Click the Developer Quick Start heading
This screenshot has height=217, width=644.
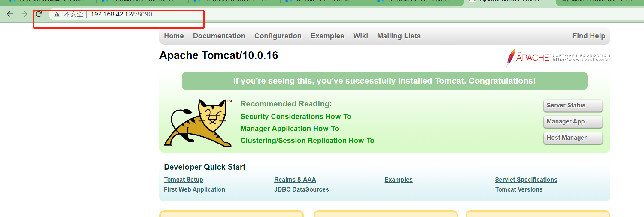click(205, 167)
